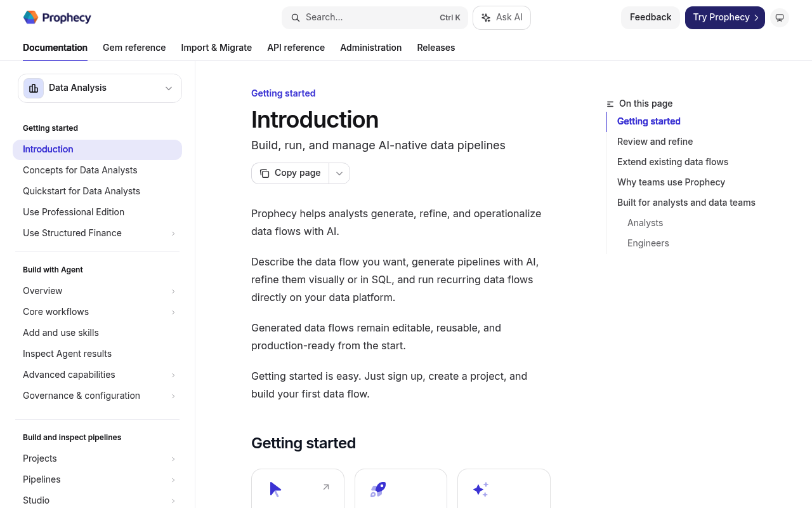
Task: Click Build and inspect pipelines sidebar heading
Action: pos(72,438)
